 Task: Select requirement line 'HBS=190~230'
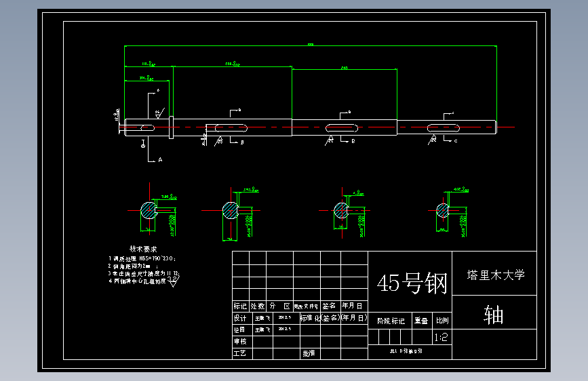pyautogui.click(x=142, y=258)
